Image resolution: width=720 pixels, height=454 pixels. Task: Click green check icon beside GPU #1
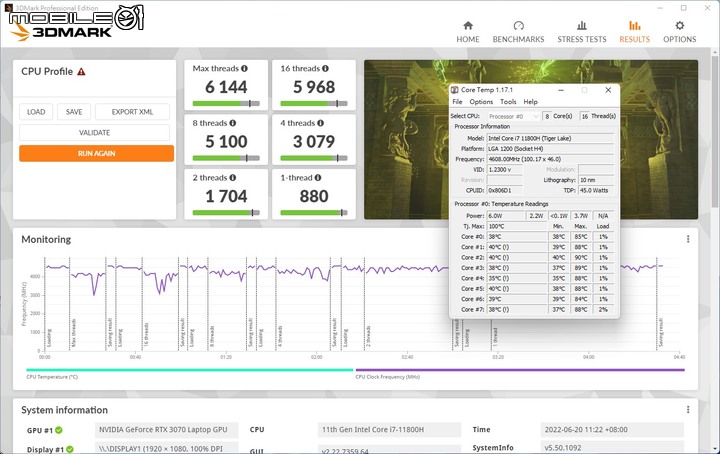point(59,430)
